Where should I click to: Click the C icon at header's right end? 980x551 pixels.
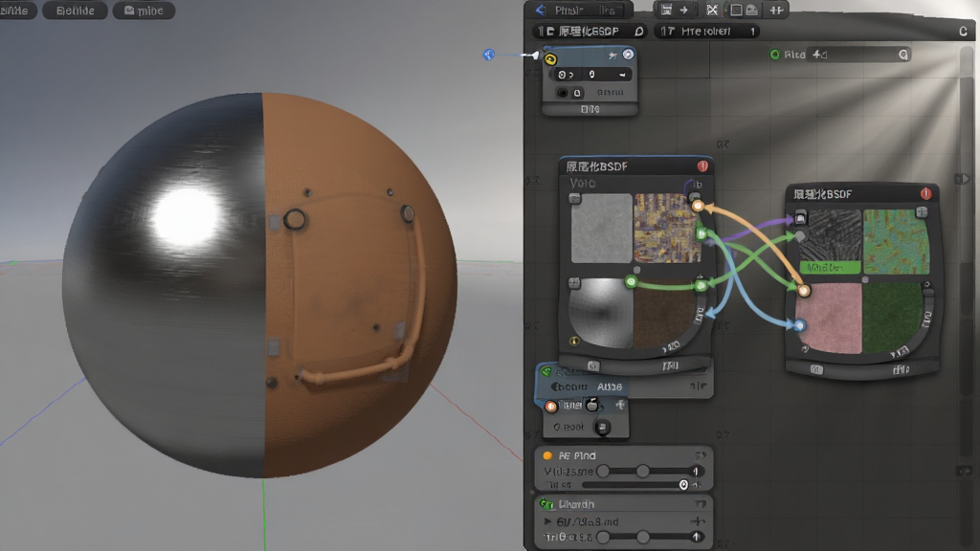tap(963, 32)
